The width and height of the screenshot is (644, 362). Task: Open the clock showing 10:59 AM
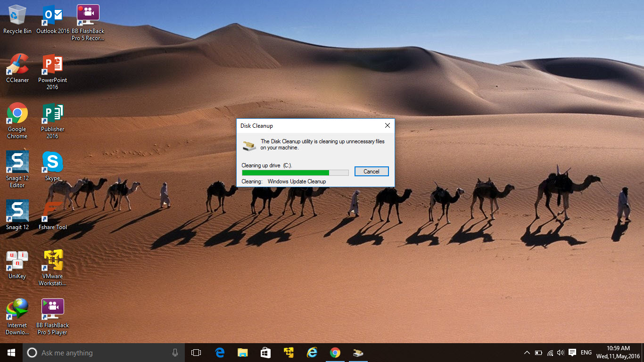point(618,353)
